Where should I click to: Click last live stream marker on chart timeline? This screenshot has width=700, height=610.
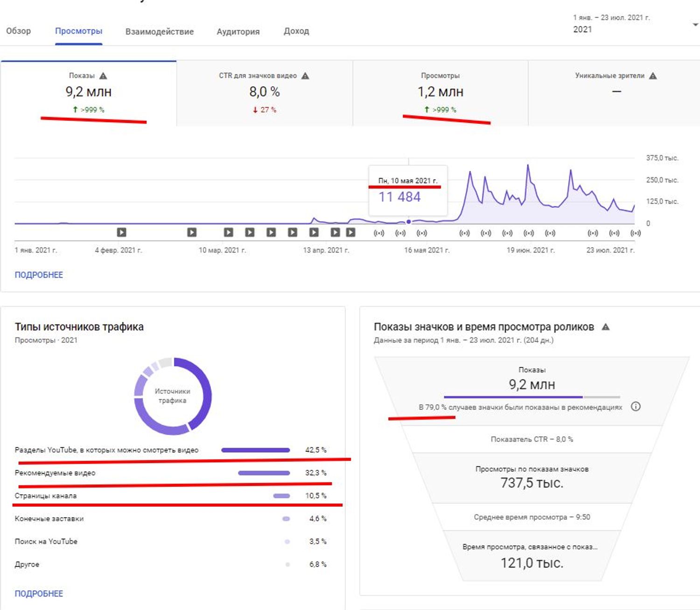[x=636, y=233]
